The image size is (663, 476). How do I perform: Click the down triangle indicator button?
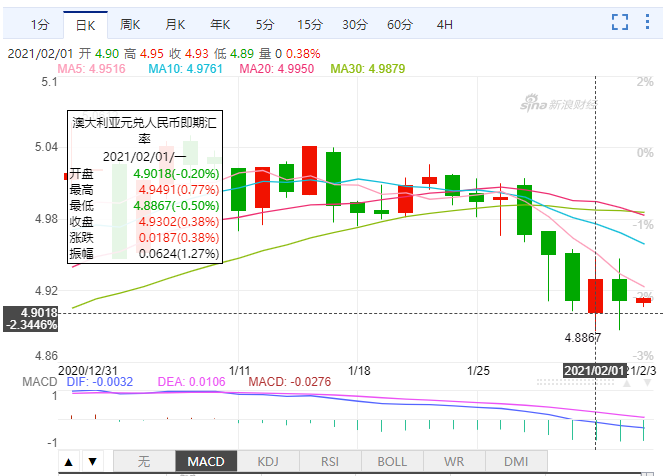pyautogui.click(x=93, y=462)
